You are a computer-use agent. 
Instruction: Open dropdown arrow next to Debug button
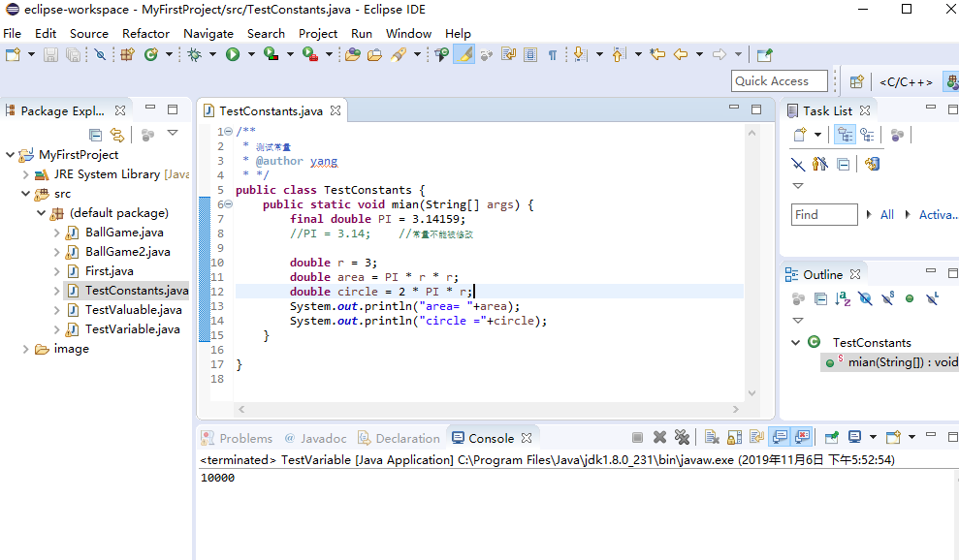[x=212, y=54]
